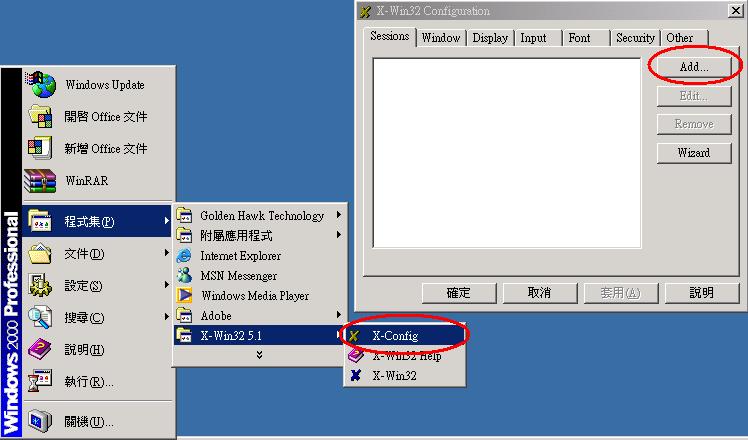Switch to the Security tab

(x=635, y=38)
